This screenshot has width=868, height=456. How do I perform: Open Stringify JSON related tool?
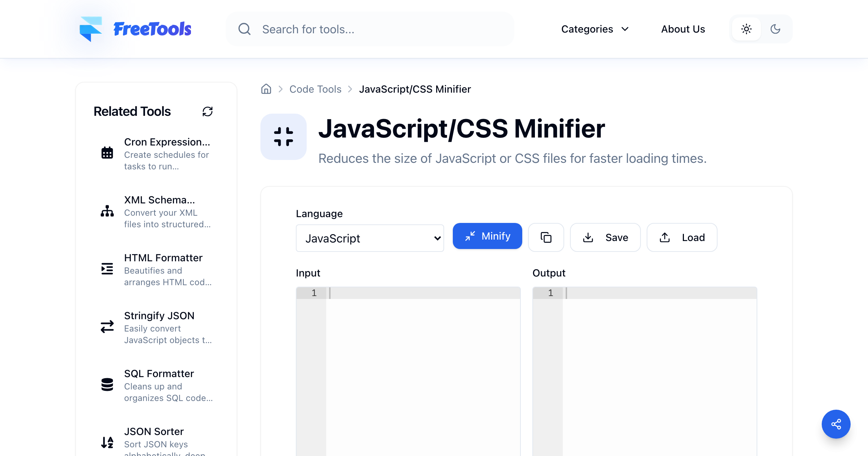coord(156,327)
